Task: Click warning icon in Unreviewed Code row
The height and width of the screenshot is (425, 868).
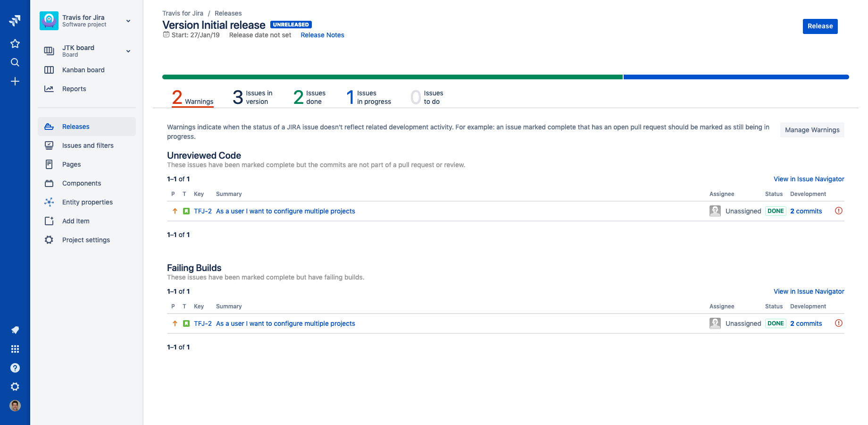Action: pyautogui.click(x=839, y=211)
